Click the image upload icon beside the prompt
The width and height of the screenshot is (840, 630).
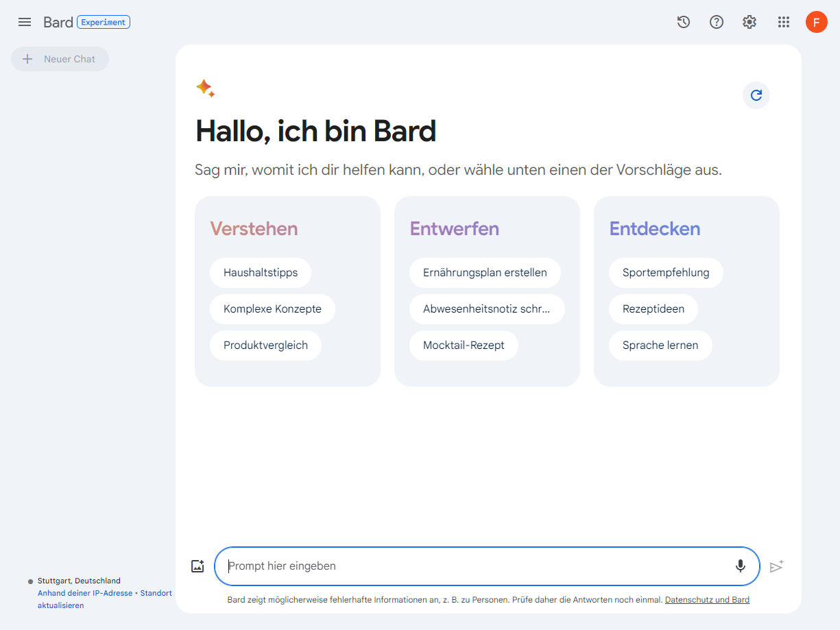pyautogui.click(x=197, y=566)
